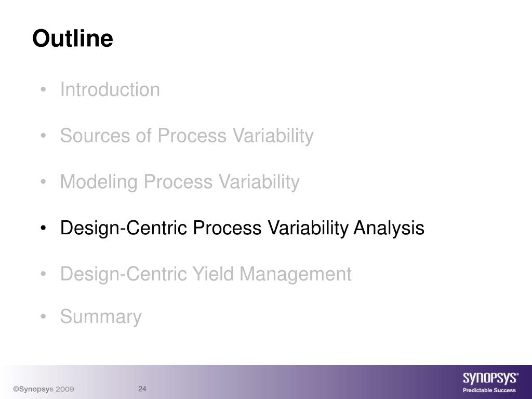532x399 pixels.
Task: Click Predictable Success tagline
Action: (x=489, y=390)
